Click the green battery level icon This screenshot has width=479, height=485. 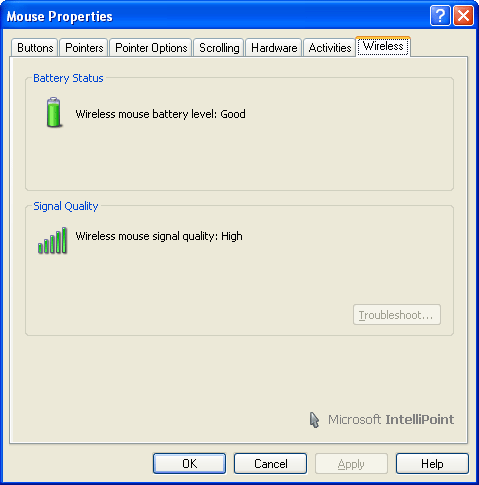tap(54, 112)
